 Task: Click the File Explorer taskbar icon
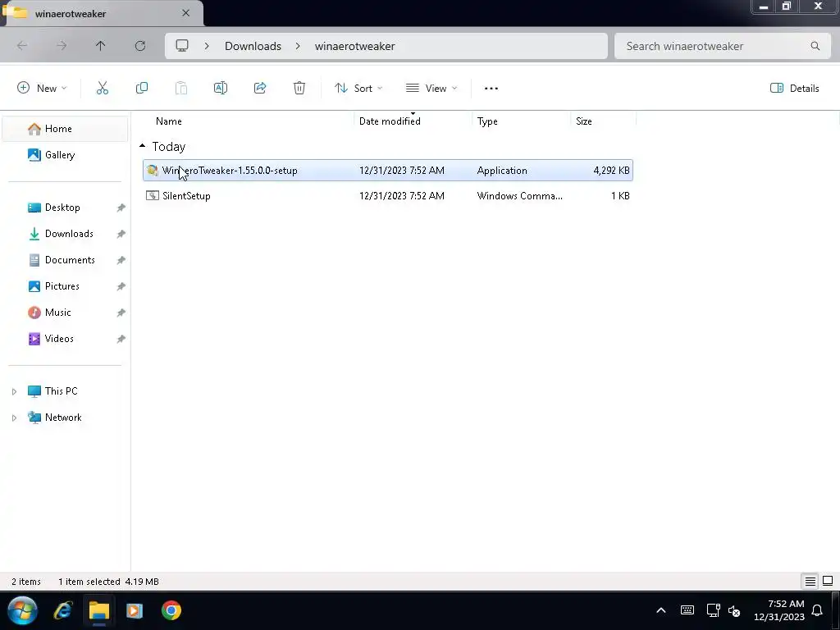tap(99, 610)
